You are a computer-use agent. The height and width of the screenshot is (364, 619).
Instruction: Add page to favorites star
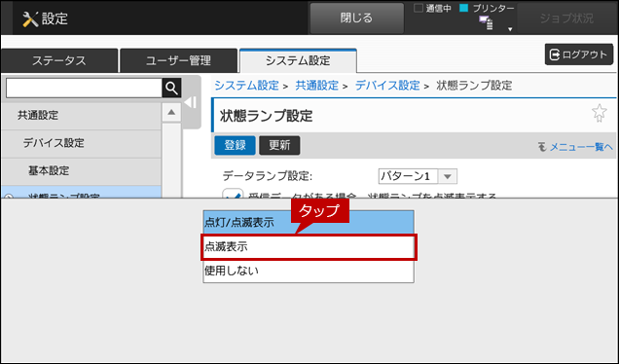(599, 113)
